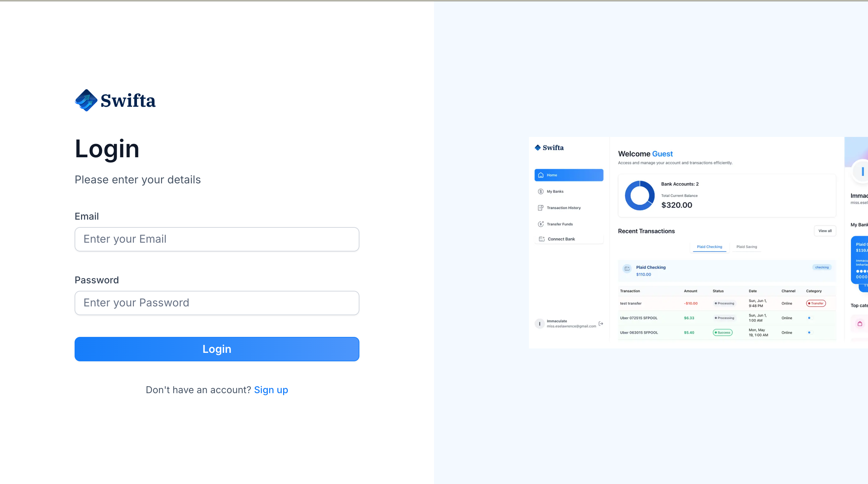Switch to the Plaid Saving tab
This screenshot has height=484, width=868.
click(747, 247)
